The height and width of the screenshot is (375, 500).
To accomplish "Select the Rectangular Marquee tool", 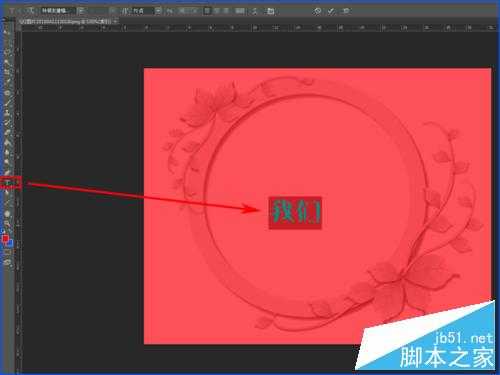I will point(7,42).
